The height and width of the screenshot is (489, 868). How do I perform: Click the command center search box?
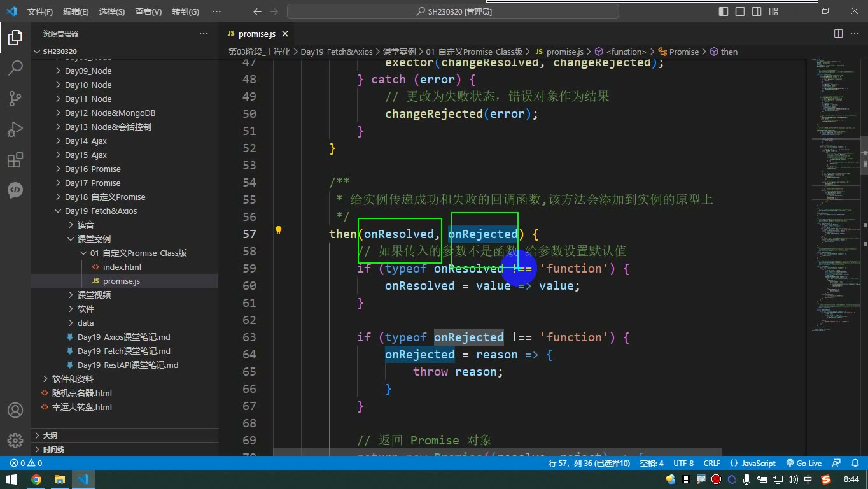click(454, 11)
